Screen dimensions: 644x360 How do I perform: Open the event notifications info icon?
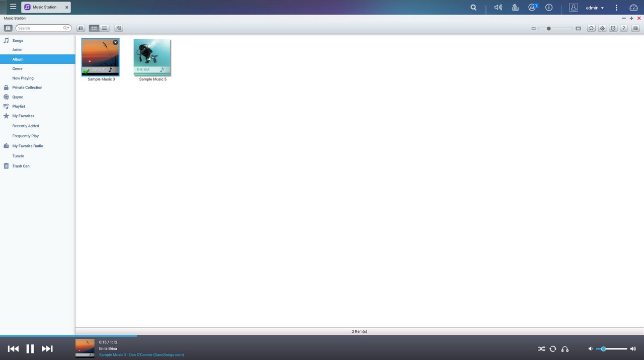click(549, 8)
